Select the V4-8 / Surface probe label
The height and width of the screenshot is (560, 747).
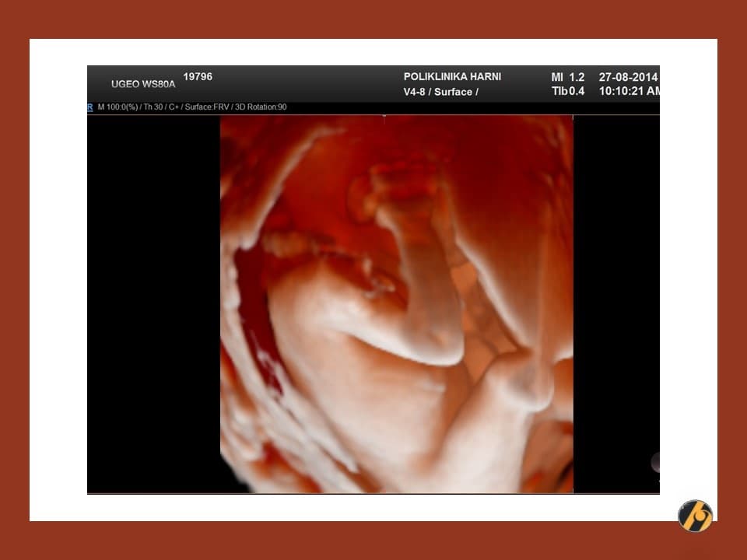point(440,92)
